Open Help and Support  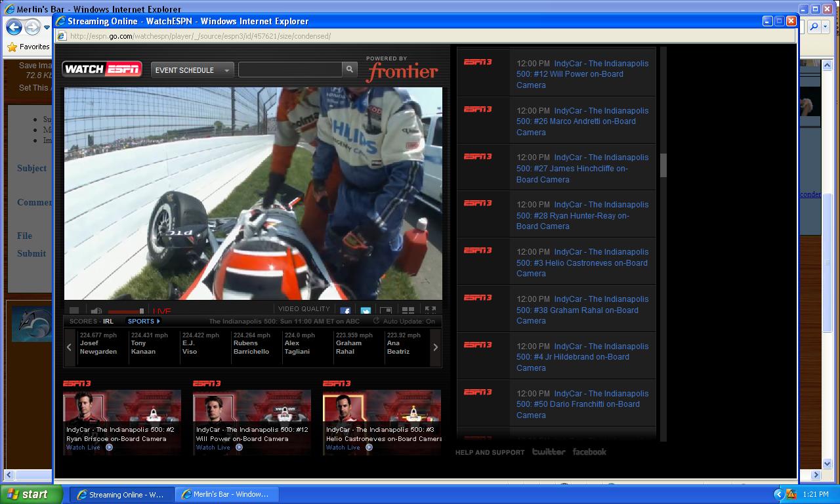tap(490, 452)
